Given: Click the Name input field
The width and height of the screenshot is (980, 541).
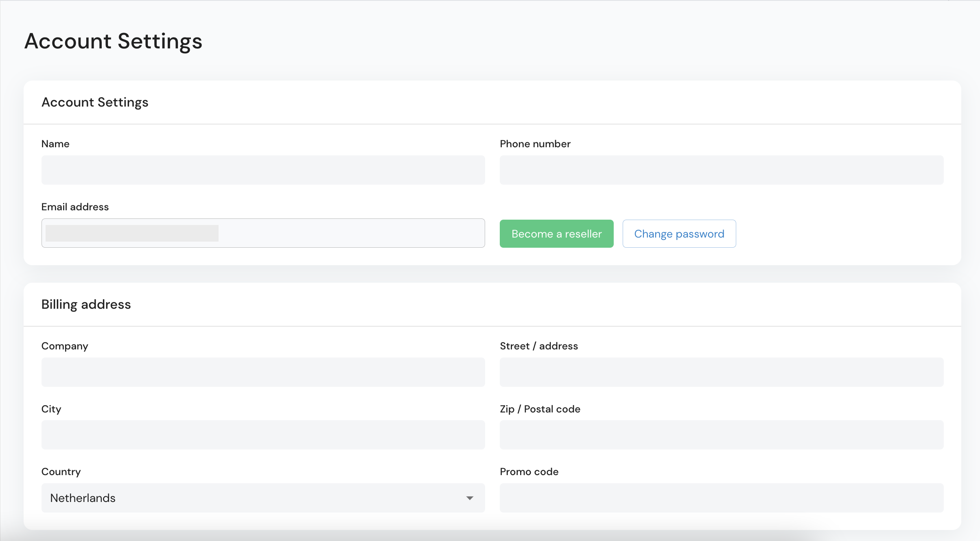Looking at the screenshot, I should (x=263, y=170).
